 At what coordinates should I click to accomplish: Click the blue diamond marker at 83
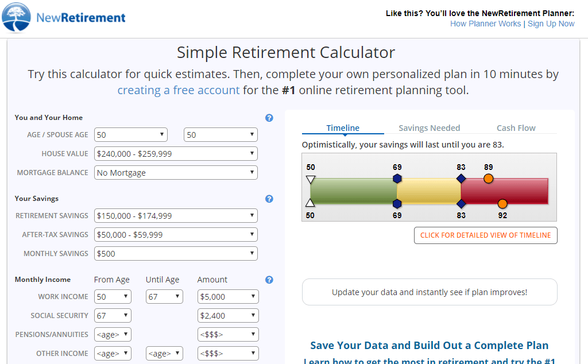point(461,179)
